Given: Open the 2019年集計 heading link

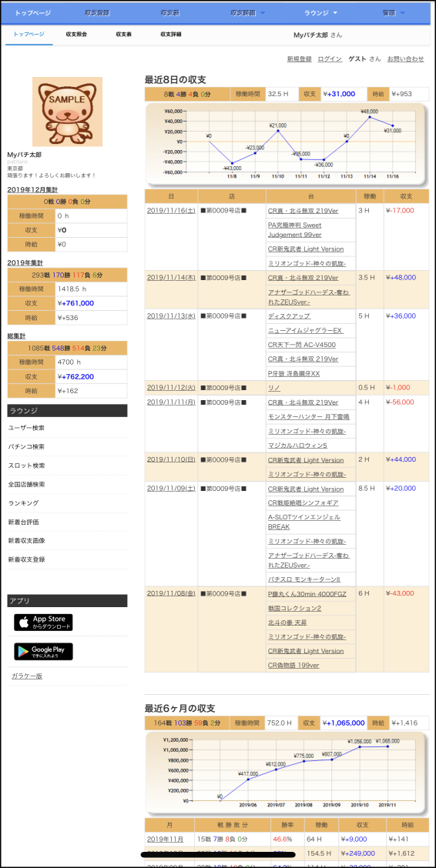Looking at the screenshot, I should pyautogui.click(x=25, y=263).
